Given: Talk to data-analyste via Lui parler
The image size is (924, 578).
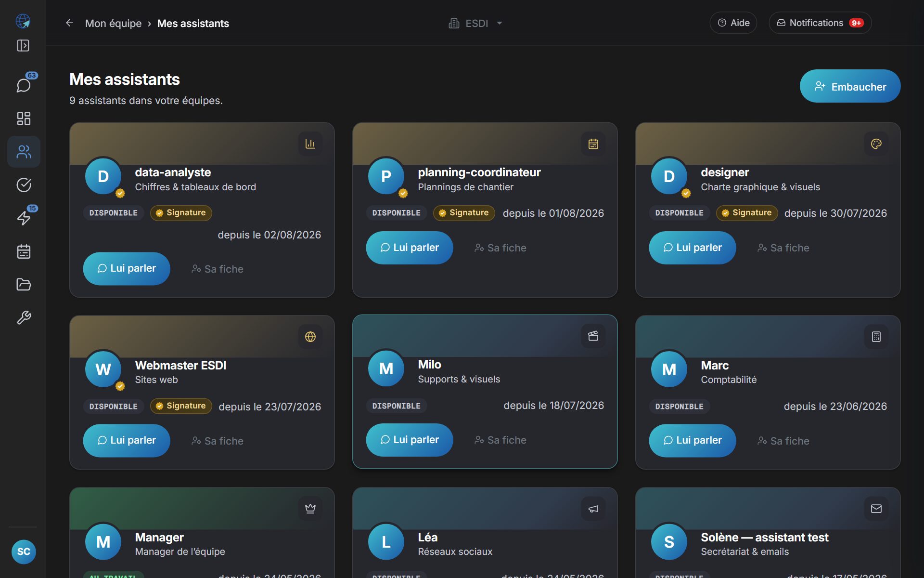Looking at the screenshot, I should coord(127,268).
